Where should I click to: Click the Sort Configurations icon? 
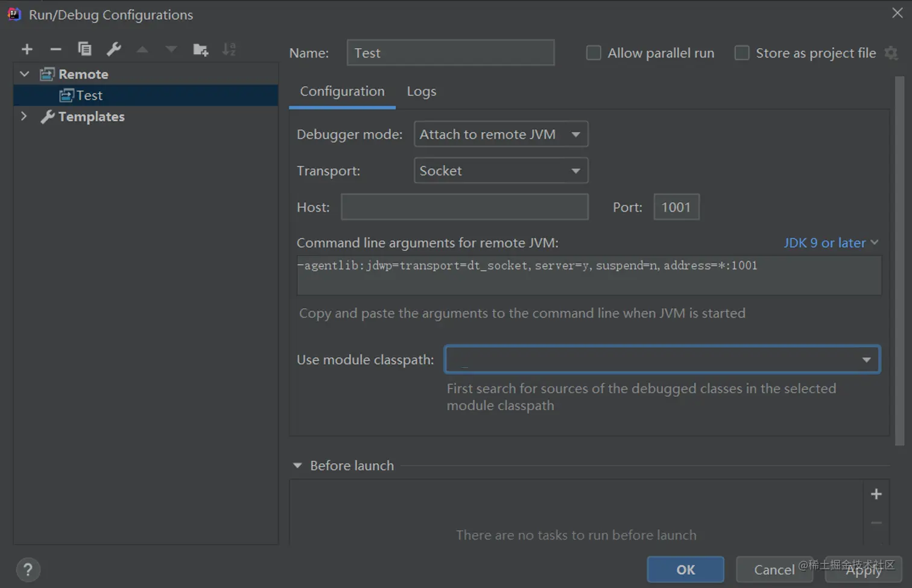(x=229, y=49)
